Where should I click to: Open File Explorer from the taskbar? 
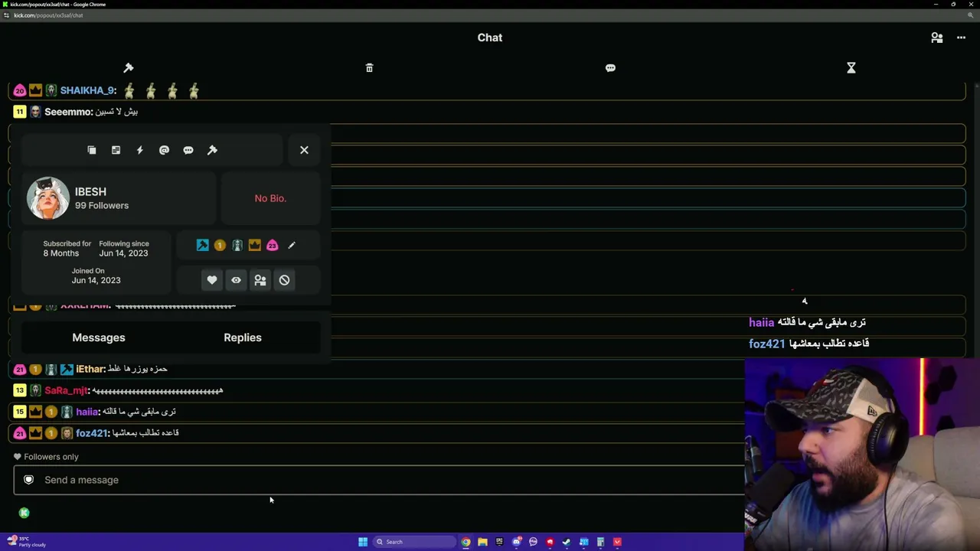pyautogui.click(x=482, y=542)
